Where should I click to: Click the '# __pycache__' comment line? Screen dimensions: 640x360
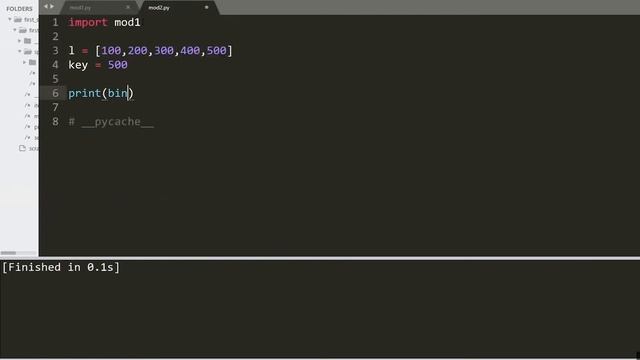(x=111, y=122)
